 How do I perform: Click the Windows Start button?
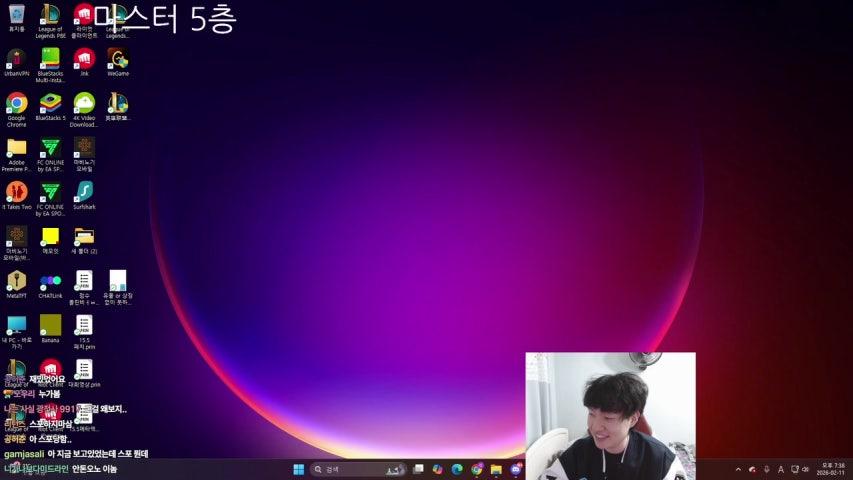pyautogui.click(x=298, y=469)
